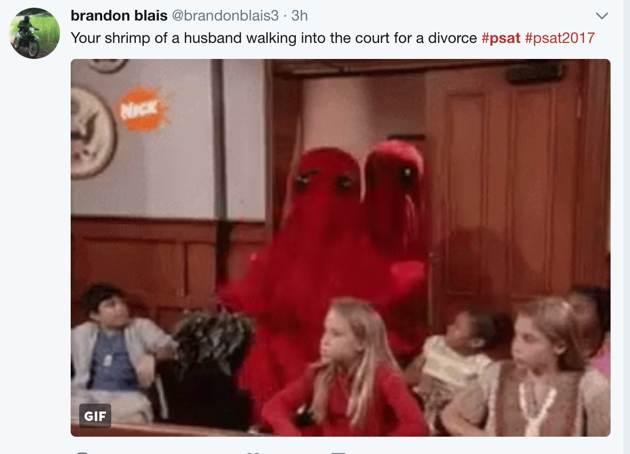Click the GIF badge on the media
Viewport: 630px width, 454px height.
95,416
